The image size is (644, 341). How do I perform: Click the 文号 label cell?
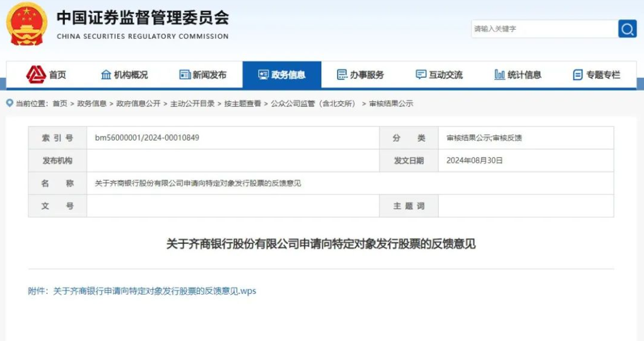(x=57, y=206)
